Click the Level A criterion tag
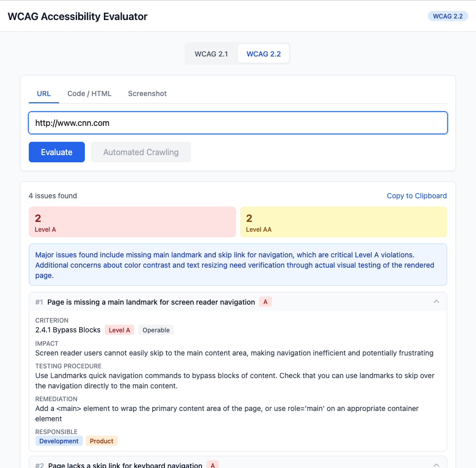Screen dimensions: 476x468 pyautogui.click(x=119, y=330)
